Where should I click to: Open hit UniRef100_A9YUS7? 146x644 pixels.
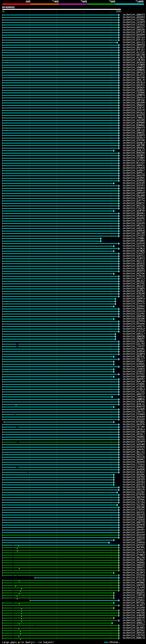pos(134,550)
